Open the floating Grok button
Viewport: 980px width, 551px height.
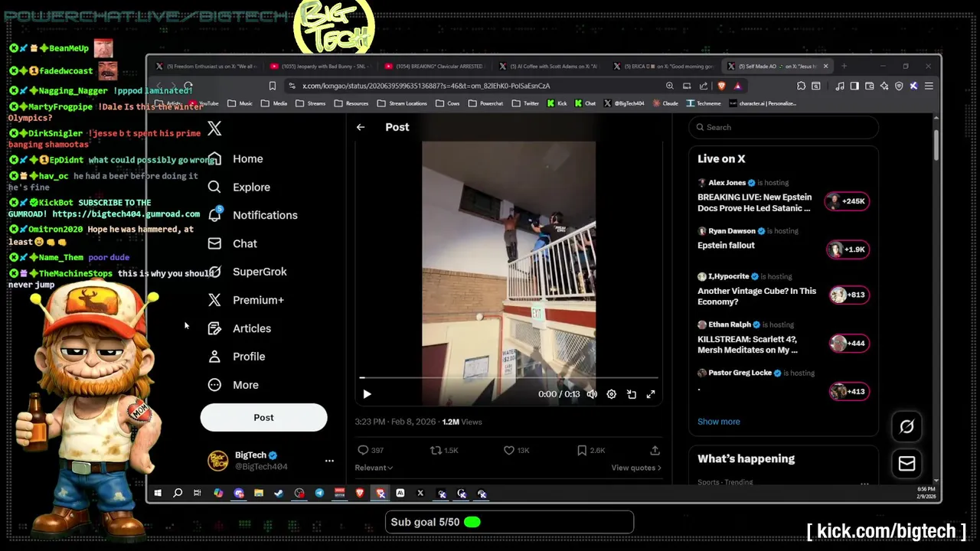coord(906,426)
